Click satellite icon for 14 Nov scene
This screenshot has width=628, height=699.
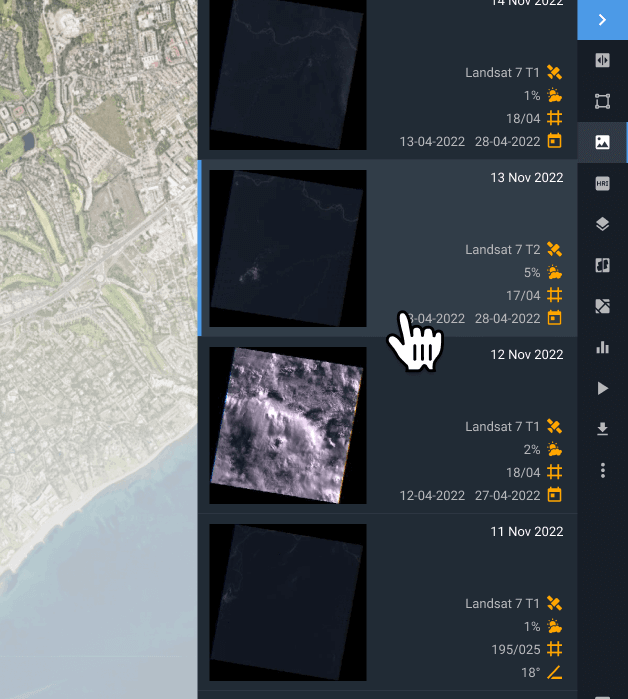[x=554, y=73]
